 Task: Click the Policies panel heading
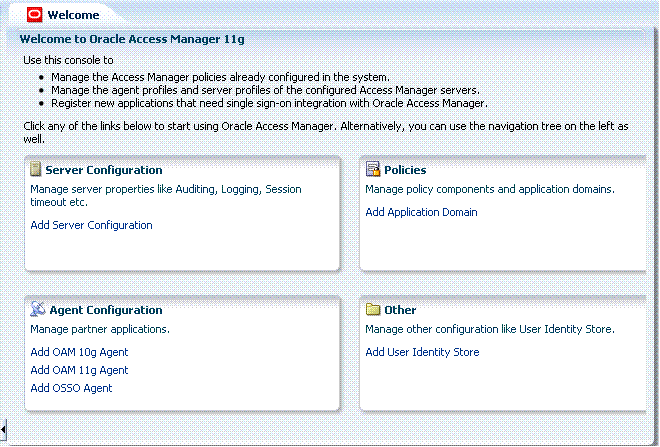(405, 170)
